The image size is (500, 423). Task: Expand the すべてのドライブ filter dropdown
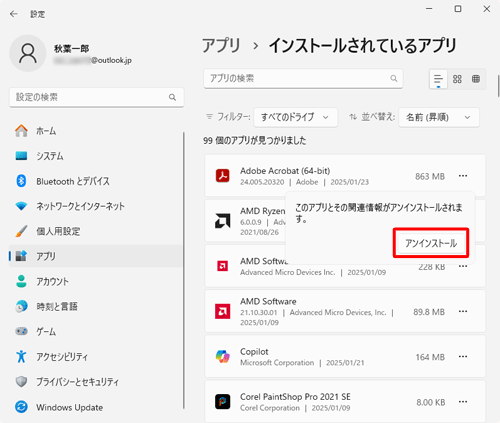[295, 117]
